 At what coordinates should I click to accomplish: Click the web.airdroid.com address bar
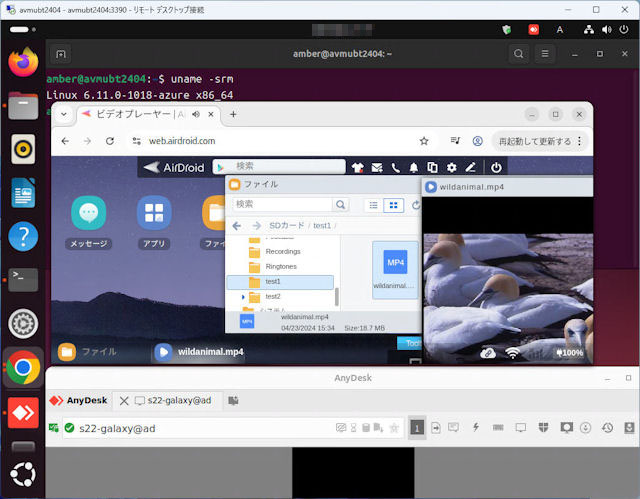pos(280,141)
